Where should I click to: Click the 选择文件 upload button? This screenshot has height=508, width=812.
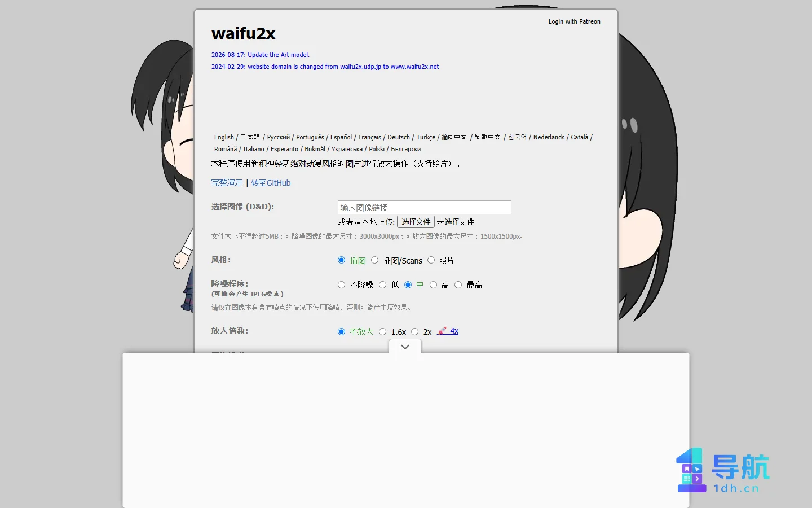[x=416, y=222]
